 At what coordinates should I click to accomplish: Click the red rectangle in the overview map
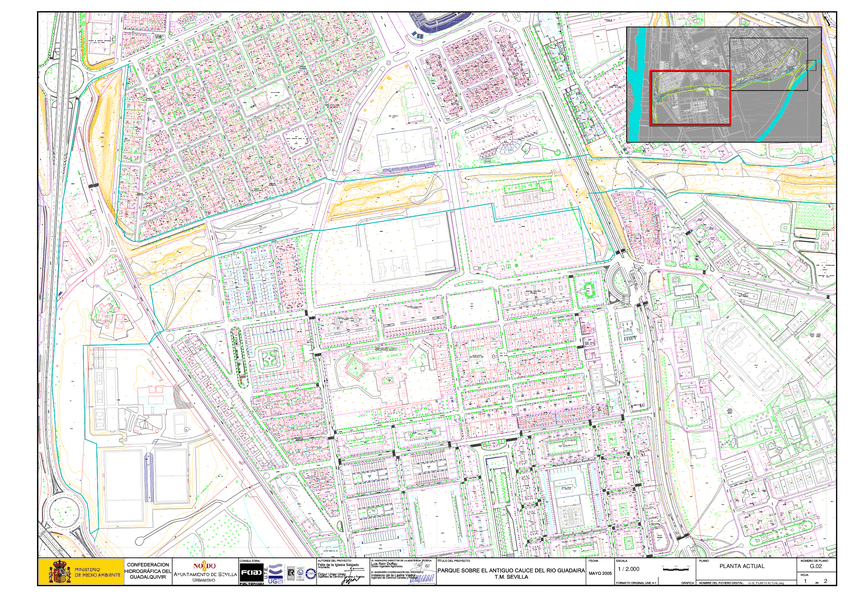click(x=690, y=98)
